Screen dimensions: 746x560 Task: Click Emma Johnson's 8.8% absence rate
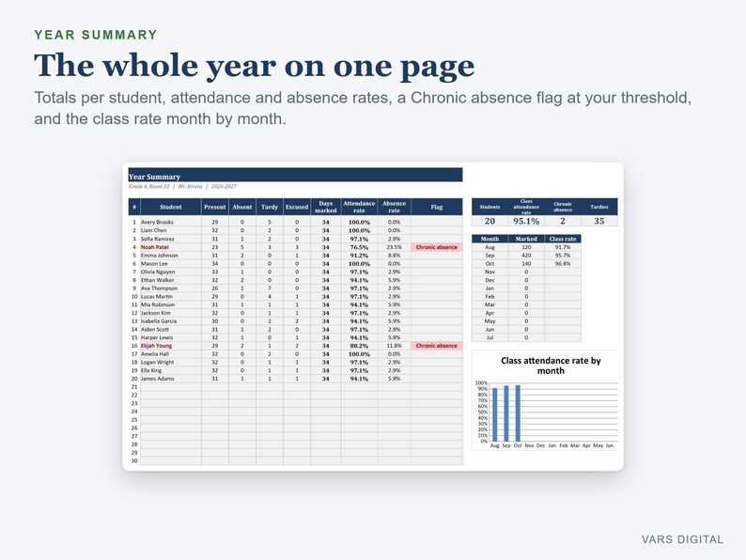pos(394,255)
